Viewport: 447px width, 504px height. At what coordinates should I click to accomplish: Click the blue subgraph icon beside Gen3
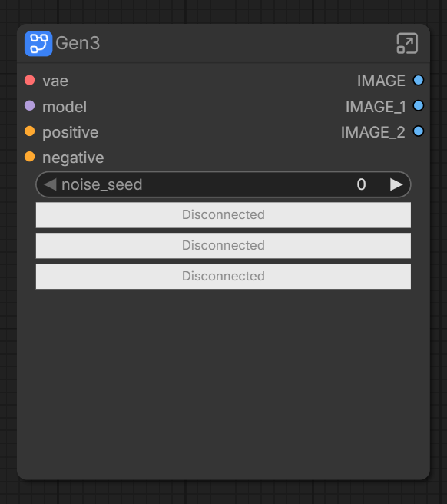tap(38, 43)
